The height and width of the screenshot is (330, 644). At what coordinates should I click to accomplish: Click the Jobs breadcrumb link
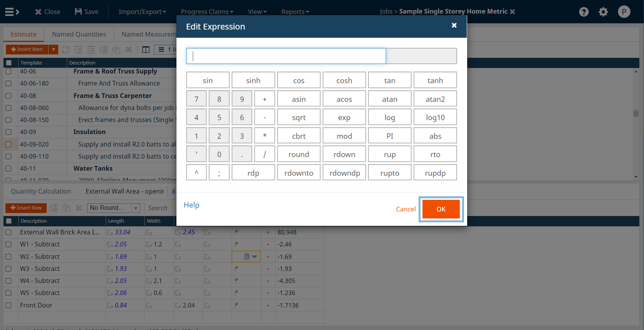click(x=386, y=11)
